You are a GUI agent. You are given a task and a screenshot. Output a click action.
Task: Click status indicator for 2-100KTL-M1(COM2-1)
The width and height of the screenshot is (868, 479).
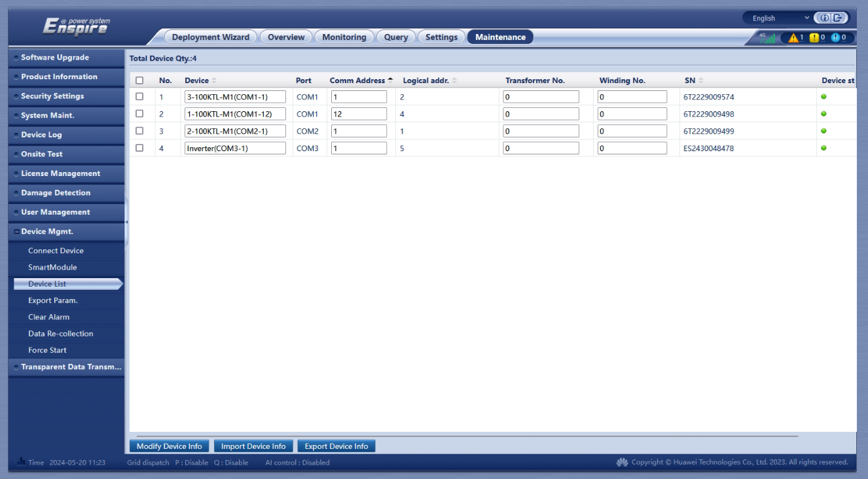click(x=823, y=131)
